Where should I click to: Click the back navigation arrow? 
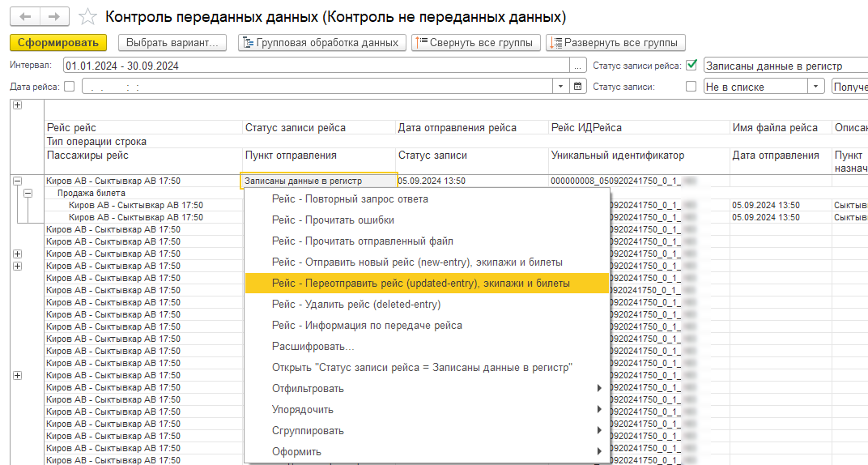point(25,16)
